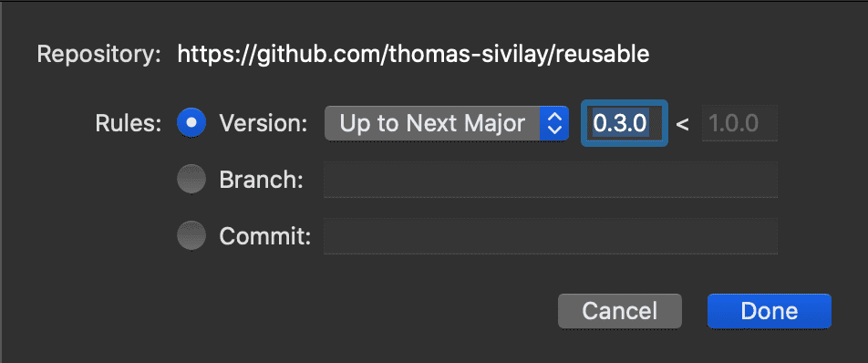Click the dimmed 1.0.0 upper version field
868x363 pixels.
[739, 123]
